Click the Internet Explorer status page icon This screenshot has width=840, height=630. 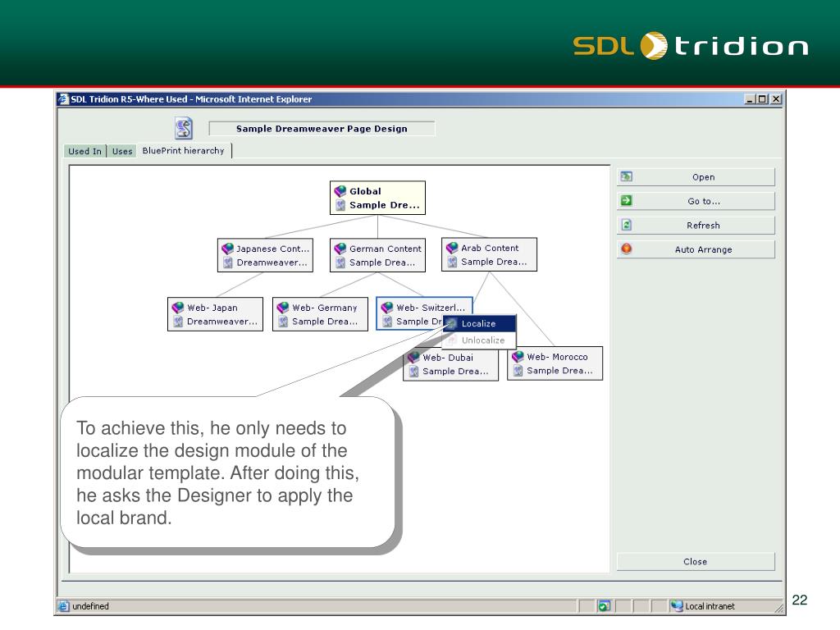point(63,606)
